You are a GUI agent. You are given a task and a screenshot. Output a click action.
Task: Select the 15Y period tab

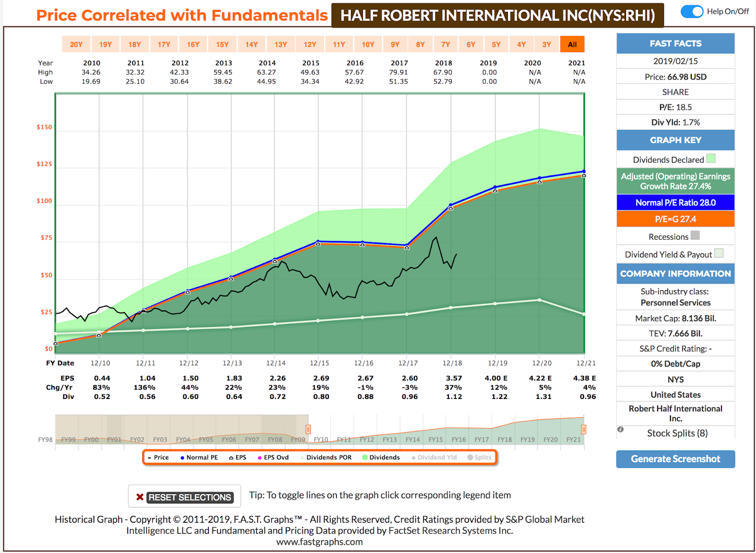(x=223, y=44)
